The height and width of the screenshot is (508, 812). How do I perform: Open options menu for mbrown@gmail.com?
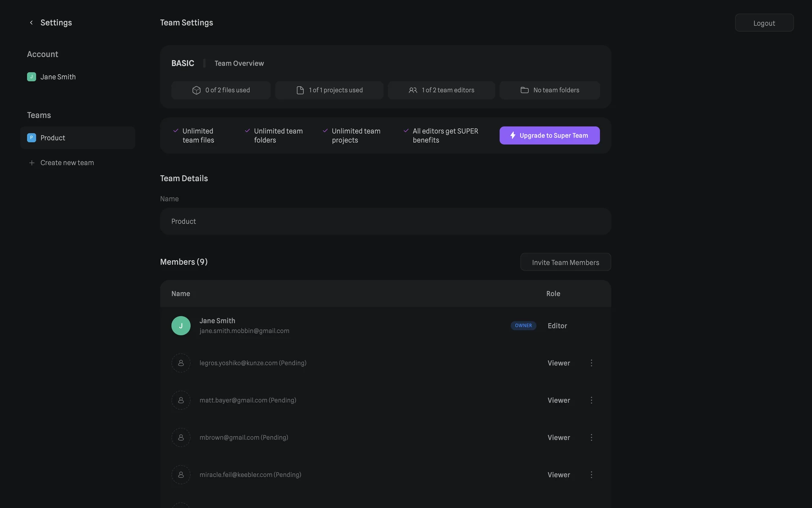click(591, 437)
